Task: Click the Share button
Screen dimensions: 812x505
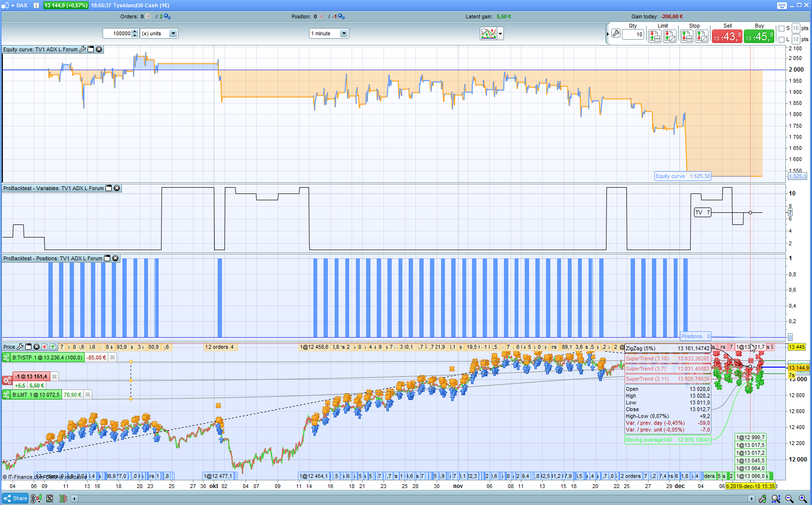Action: point(15,498)
